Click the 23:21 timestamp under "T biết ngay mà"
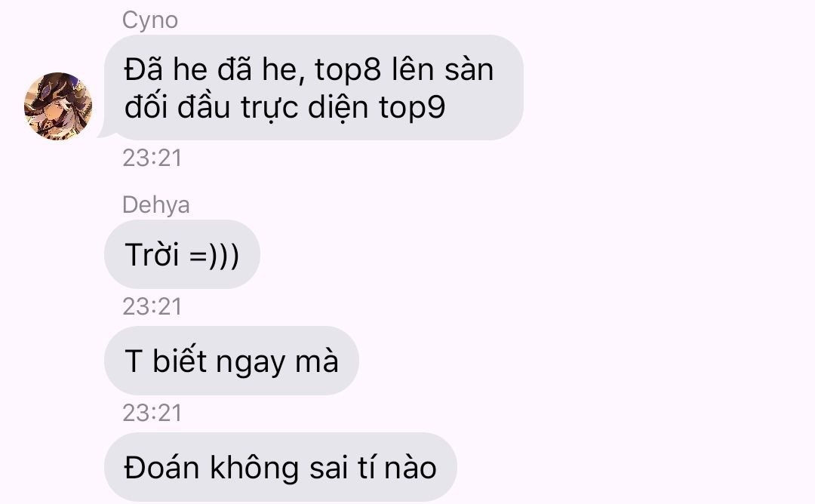This screenshot has height=504, width=815. [x=152, y=413]
